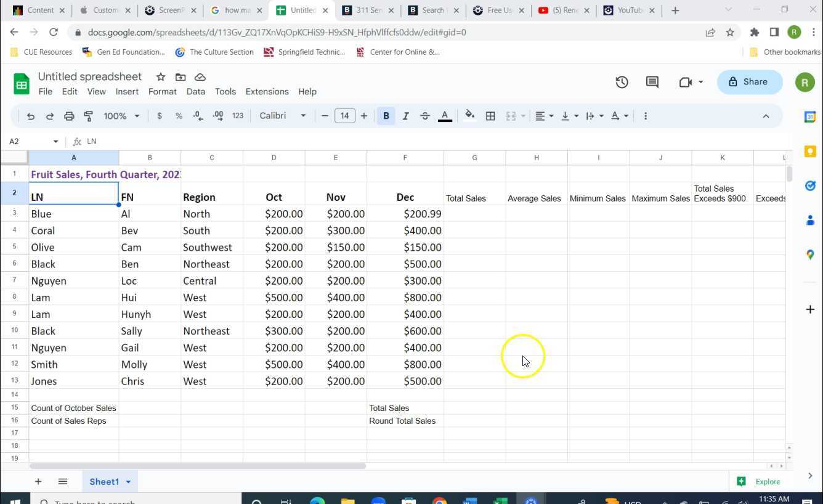Open the 100% zoom dropdown
Viewport: 823px width, 504px height.
121,116
